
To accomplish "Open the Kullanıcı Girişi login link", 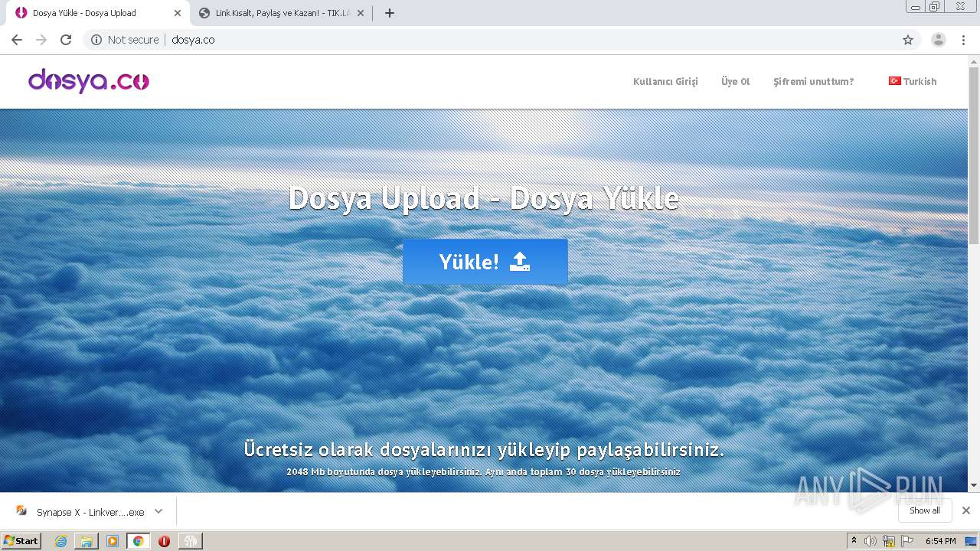I will point(665,81).
